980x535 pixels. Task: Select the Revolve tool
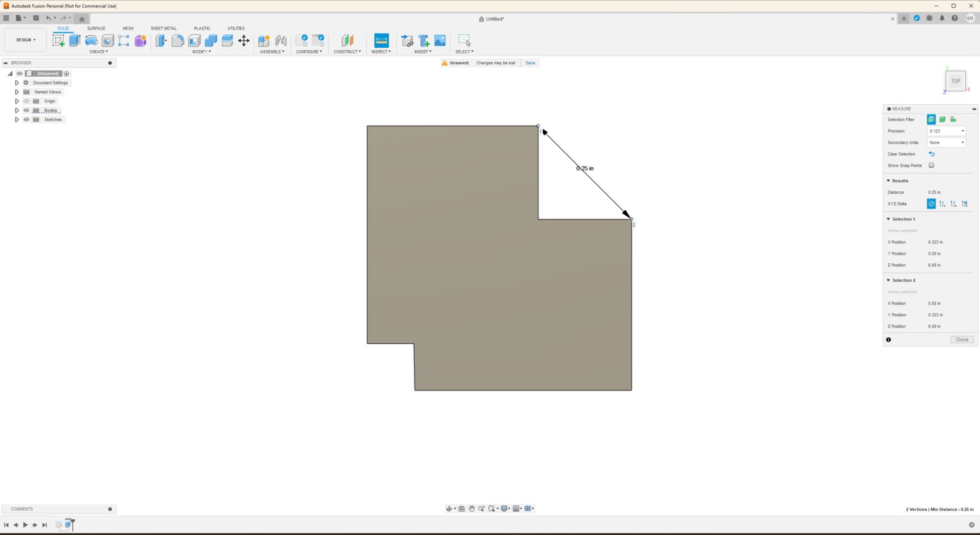pos(91,40)
